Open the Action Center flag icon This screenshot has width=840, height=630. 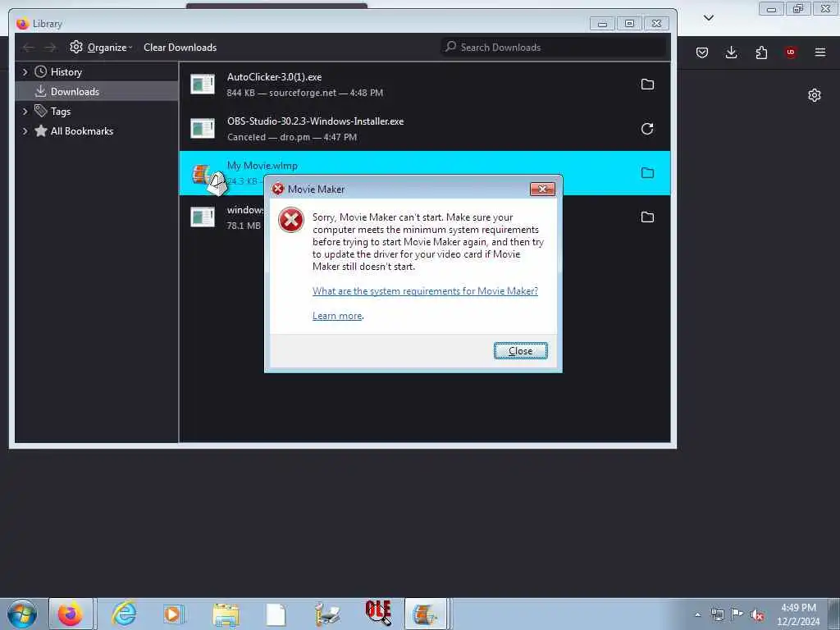click(737, 614)
